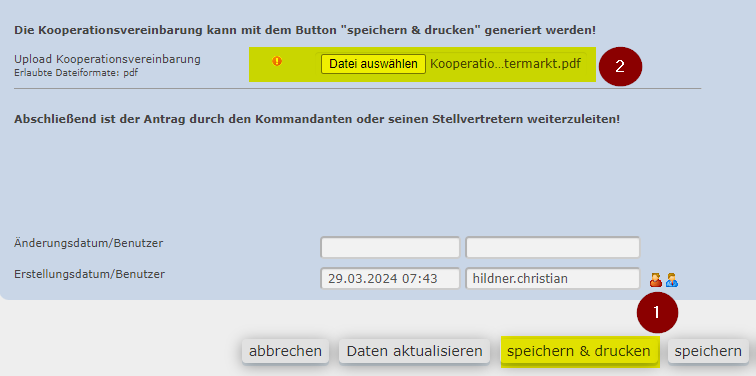Viewport: 756px width, 376px height.
Task: Choose a file with Datei auswählen
Action: pos(373,64)
